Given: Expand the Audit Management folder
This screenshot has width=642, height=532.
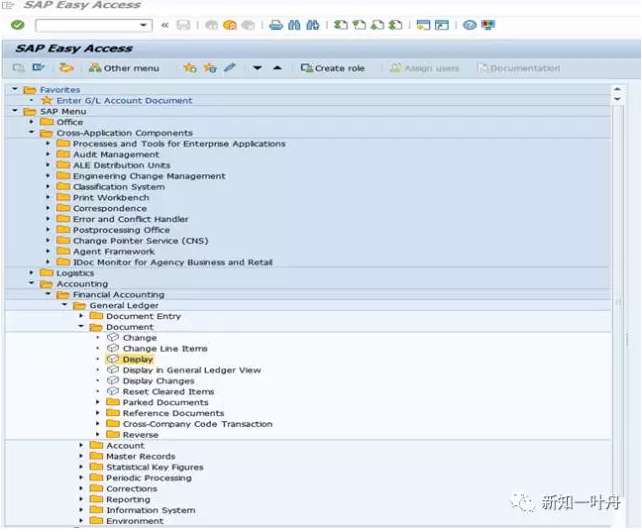Looking at the screenshot, I should tap(48, 154).
